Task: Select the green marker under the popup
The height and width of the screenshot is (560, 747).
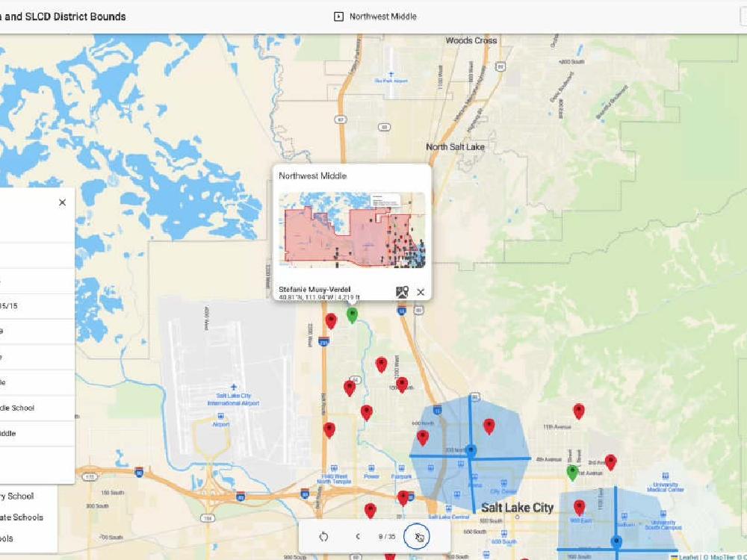Action: pos(352,315)
